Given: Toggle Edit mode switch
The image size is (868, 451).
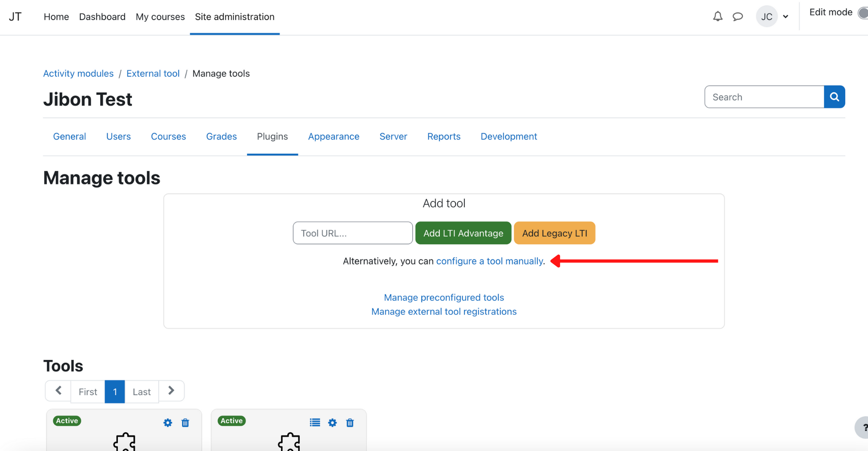Looking at the screenshot, I should 862,13.
